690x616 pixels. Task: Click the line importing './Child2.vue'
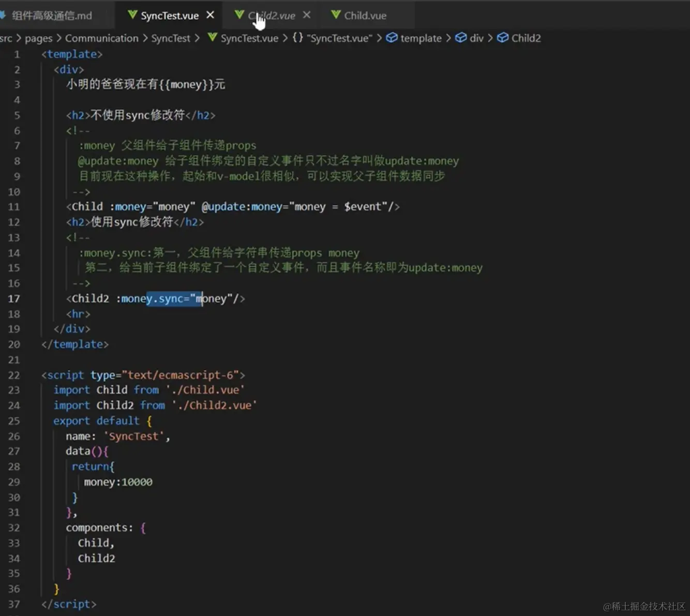click(x=155, y=405)
